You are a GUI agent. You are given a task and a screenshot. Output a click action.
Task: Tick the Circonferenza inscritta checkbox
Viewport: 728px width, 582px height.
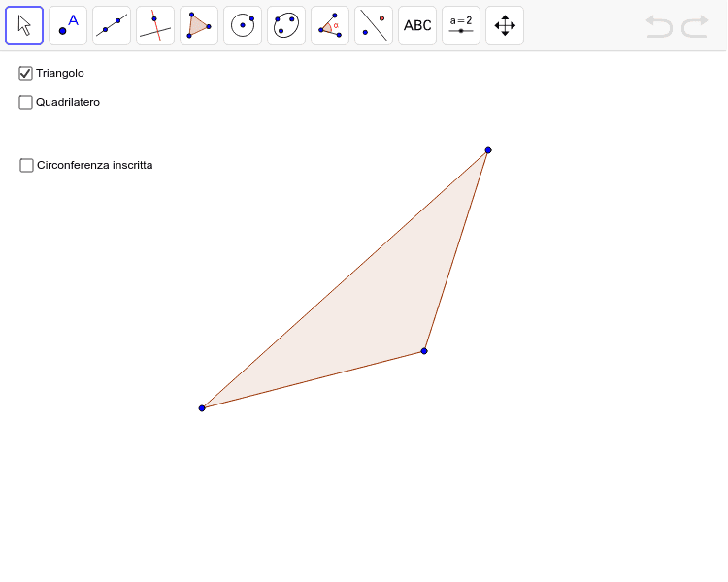pyautogui.click(x=26, y=165)
